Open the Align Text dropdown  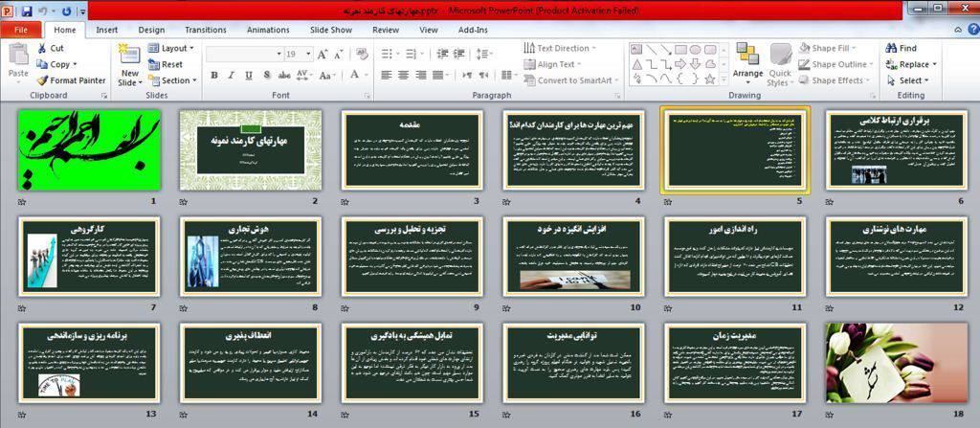tap(552, 64)
